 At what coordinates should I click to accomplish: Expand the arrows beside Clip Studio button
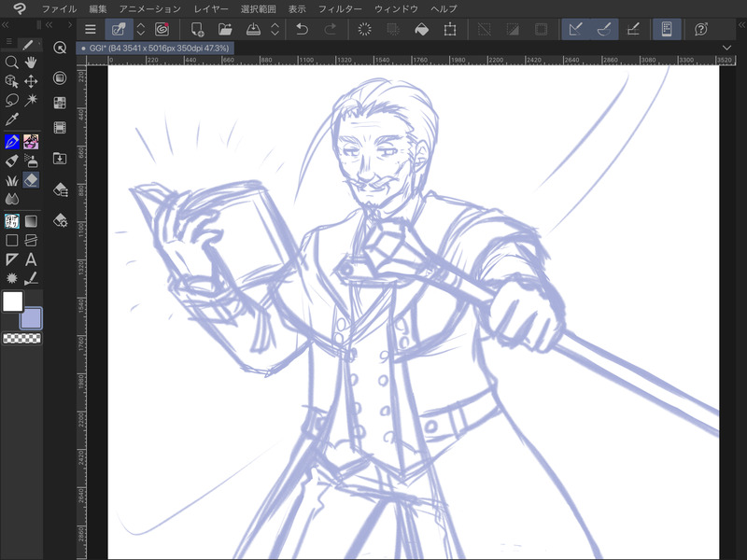tap(141, 30)
